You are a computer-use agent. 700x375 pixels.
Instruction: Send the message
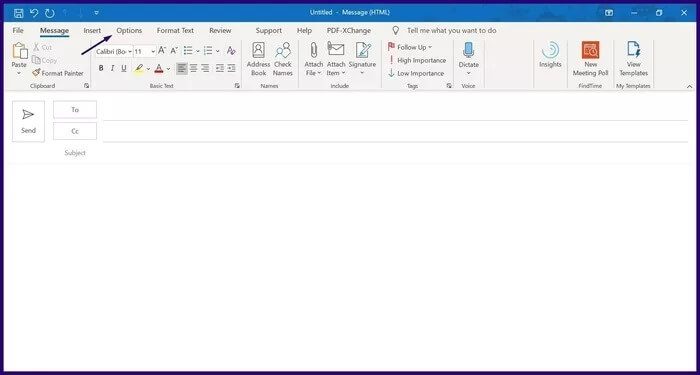click(x=28, y=121)
